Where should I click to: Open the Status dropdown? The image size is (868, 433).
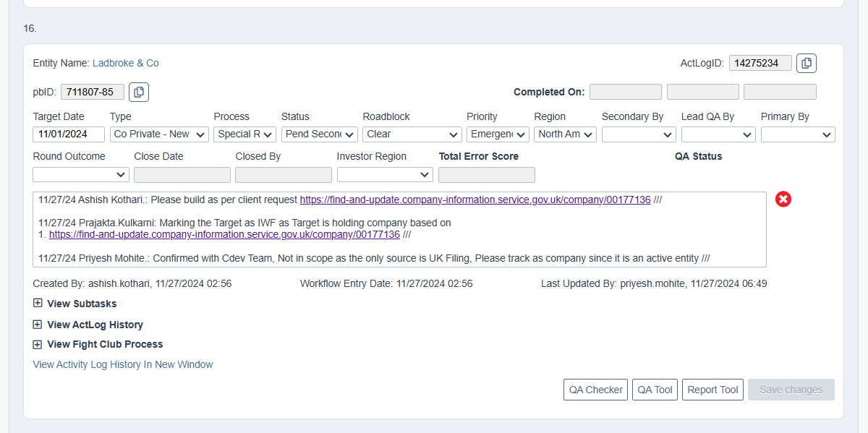pyautogui.click(x=320, y=134)
